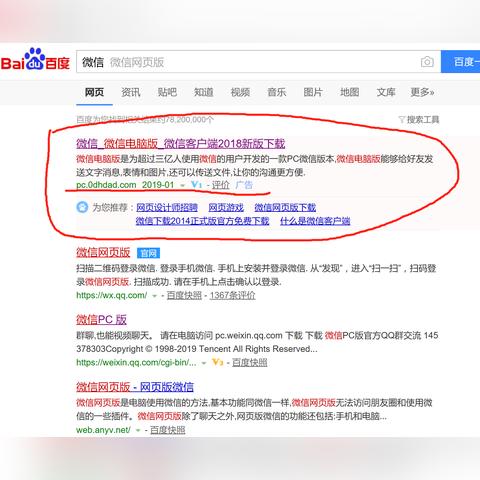This screenshot has width=480, height=480.
Task: Switch to the 文库 tab
Action: click(x=386, y=92)
